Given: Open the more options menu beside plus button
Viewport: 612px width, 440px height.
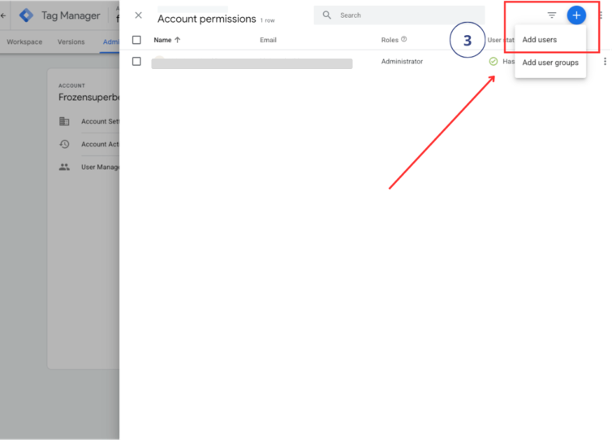Looking at the screenshot, I should tap(601, 15).
